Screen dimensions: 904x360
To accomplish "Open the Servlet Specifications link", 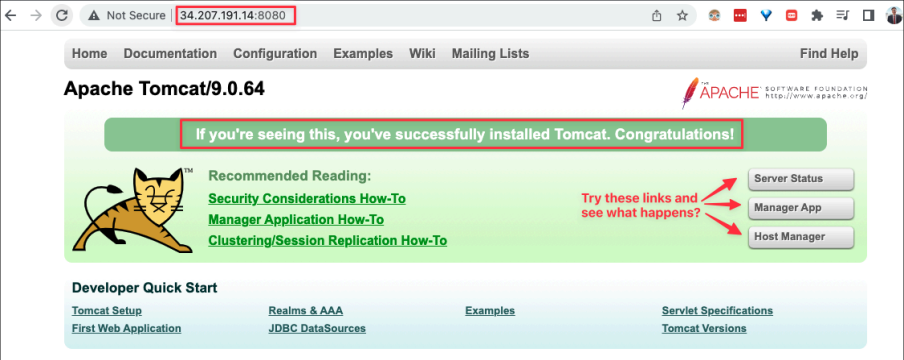I will pos(717,311).
